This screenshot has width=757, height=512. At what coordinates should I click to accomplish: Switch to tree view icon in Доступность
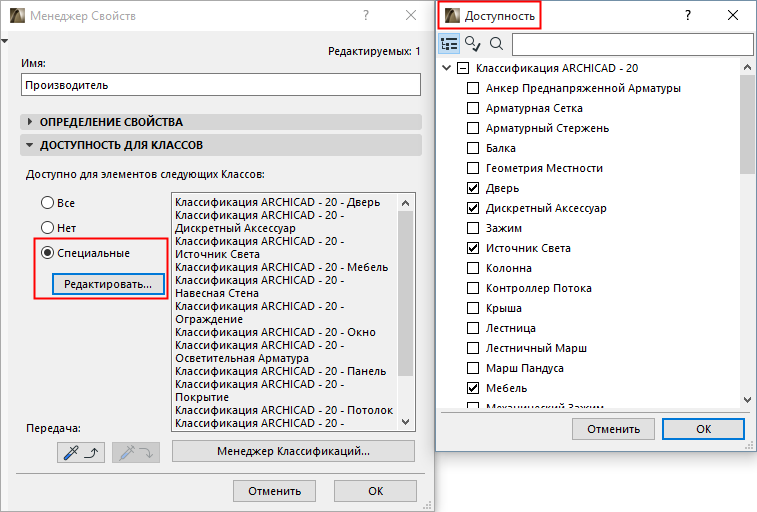pos(449,44)
